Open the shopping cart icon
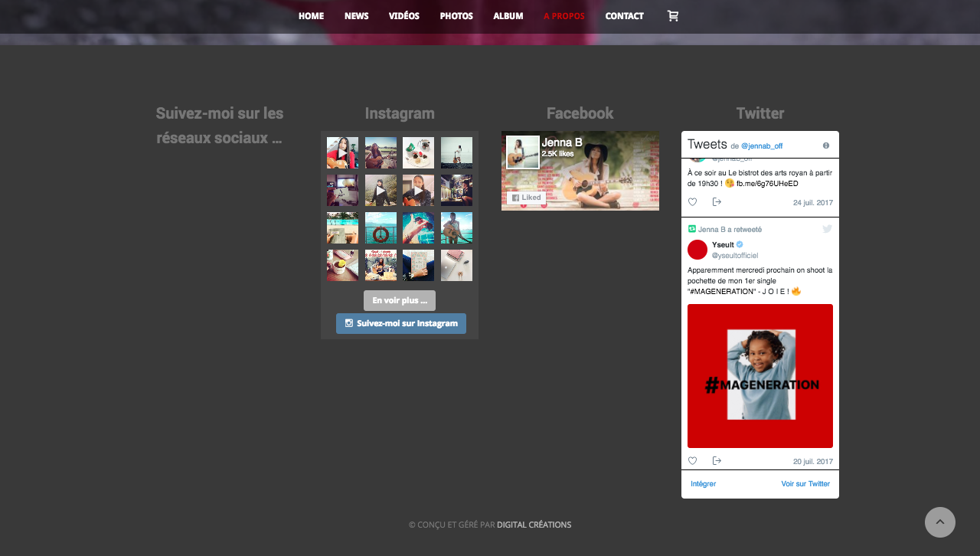The image size is (980, 556). point(673,16)
